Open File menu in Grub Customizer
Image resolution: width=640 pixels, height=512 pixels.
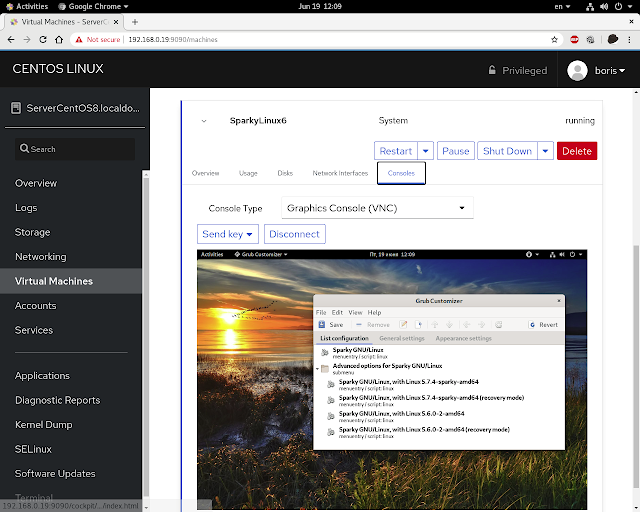321,312
